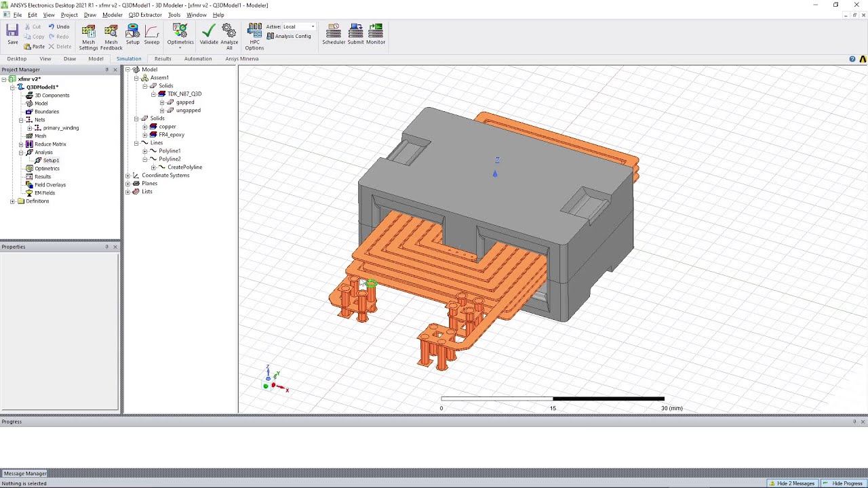Open the Mesh Feedback tool
Screen dimensions: 868x488
pyautogui.click(x=111, y=37)
